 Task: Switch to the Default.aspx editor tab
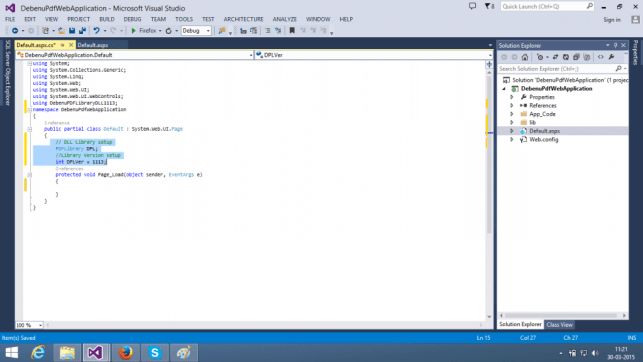pos(93,45)
